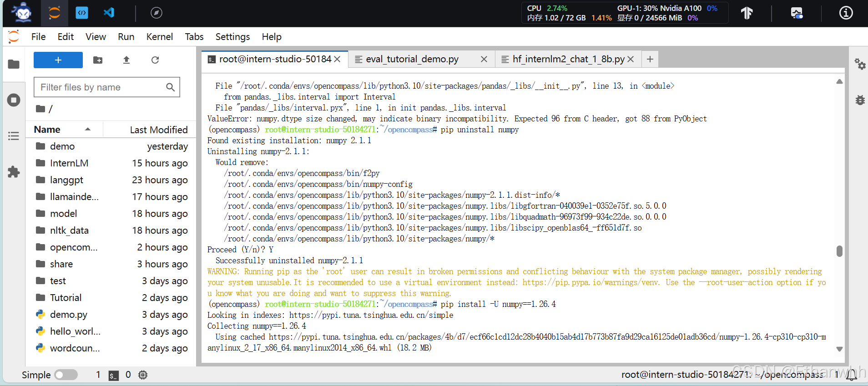868x386 pixels.
Task: Click the terminal scrollbar down arrow
Action: click(x=839, y=349)
